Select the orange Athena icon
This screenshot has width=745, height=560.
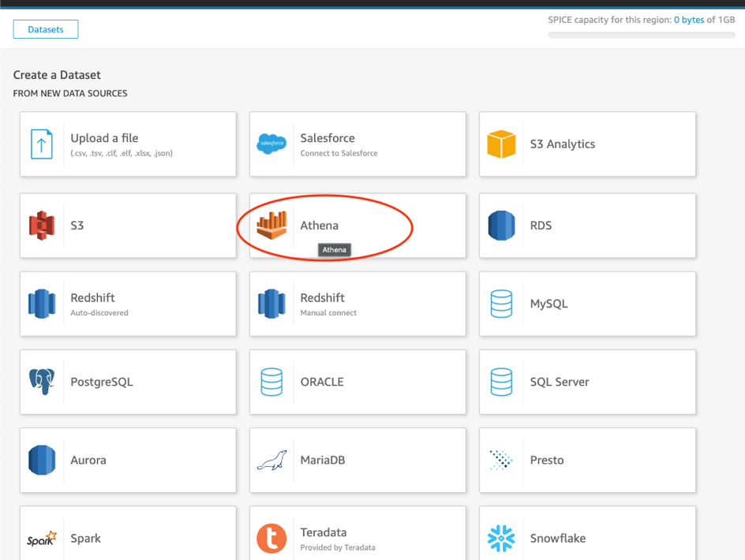[271, 225]
